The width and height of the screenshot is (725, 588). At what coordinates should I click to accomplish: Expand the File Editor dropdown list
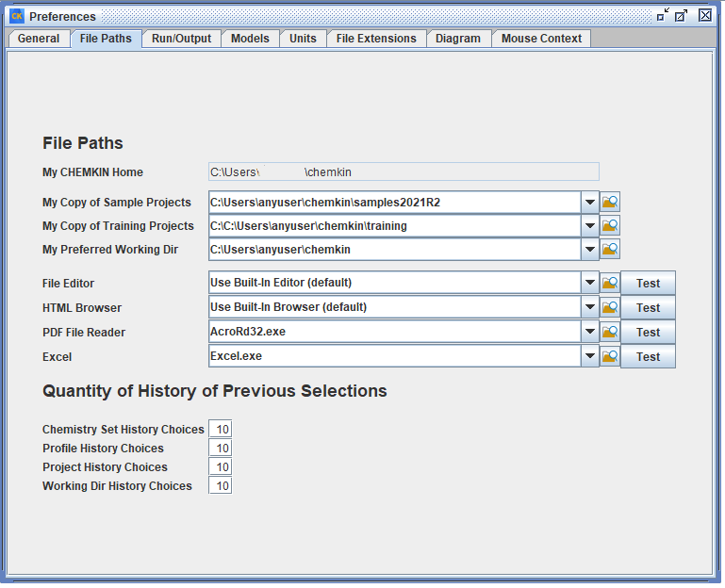point(590,283)
